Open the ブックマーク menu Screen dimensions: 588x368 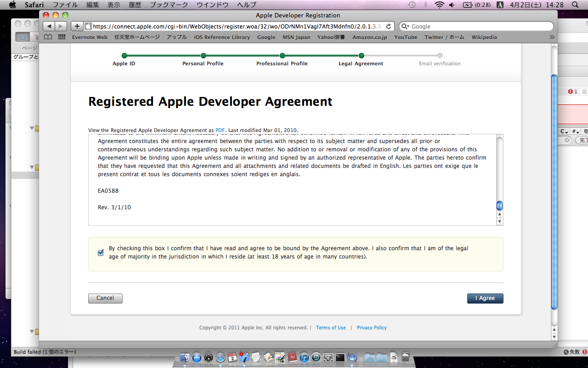pyautogui.click(x=169, y=5)
